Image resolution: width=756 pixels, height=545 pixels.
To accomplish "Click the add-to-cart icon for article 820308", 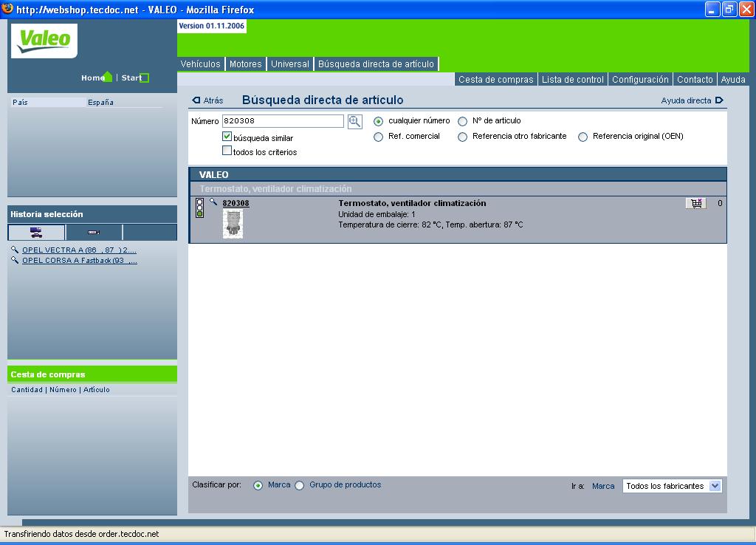I will (x=695, y=204).
